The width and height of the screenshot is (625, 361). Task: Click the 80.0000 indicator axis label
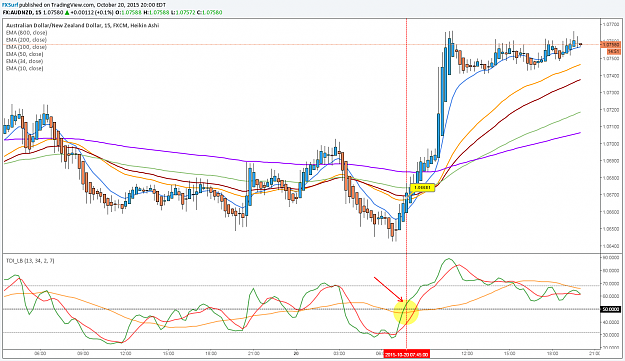(x=612, y=271)
